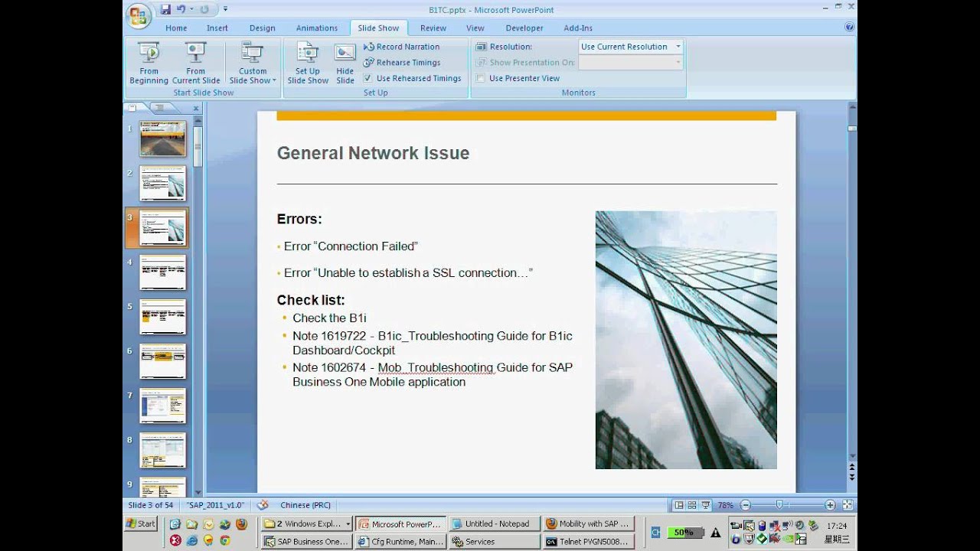Open the Add-Ins tab
This screenshot has height=551, width=980.
click(x=578, y=28)
